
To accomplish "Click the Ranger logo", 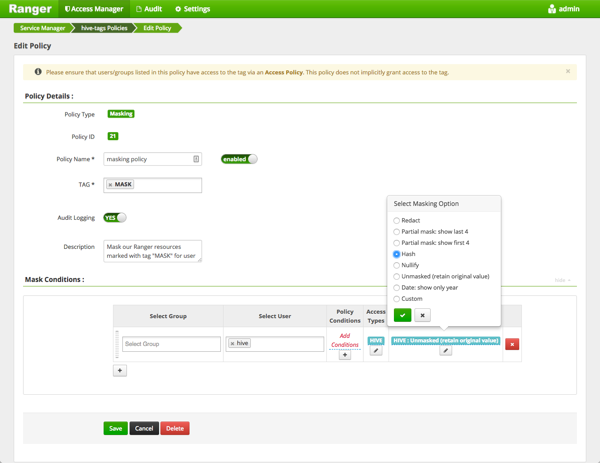I will (30, 9).
